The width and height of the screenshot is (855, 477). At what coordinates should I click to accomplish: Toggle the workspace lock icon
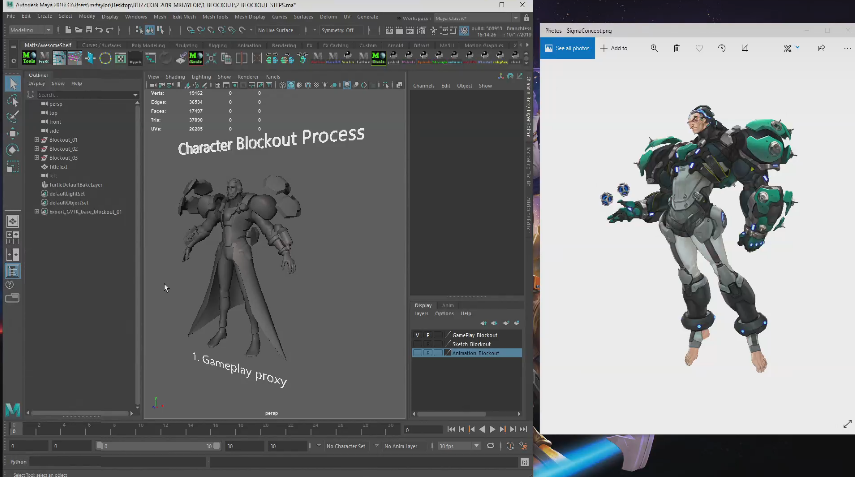pos(526,18)
